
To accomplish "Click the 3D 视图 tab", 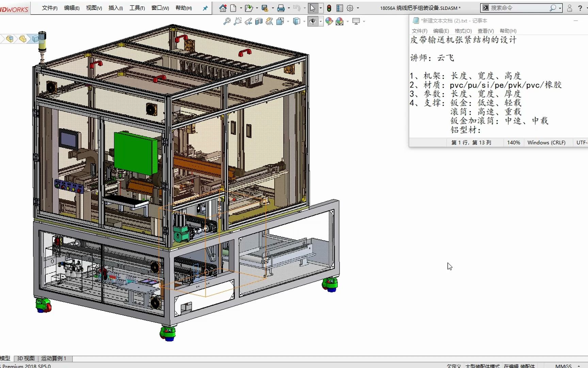I will (26, 358).
